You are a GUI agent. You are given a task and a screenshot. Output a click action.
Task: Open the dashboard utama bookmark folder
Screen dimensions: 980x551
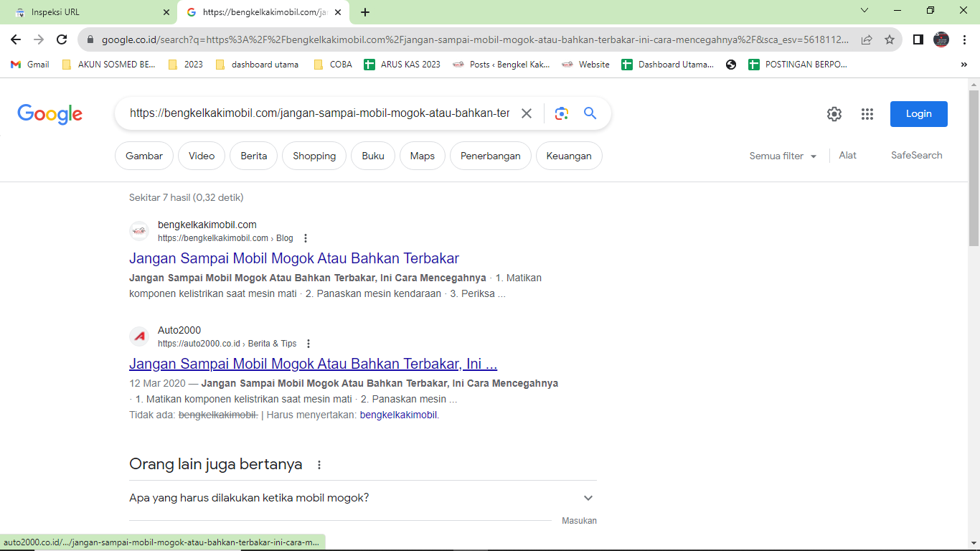[x=257, y=65]
